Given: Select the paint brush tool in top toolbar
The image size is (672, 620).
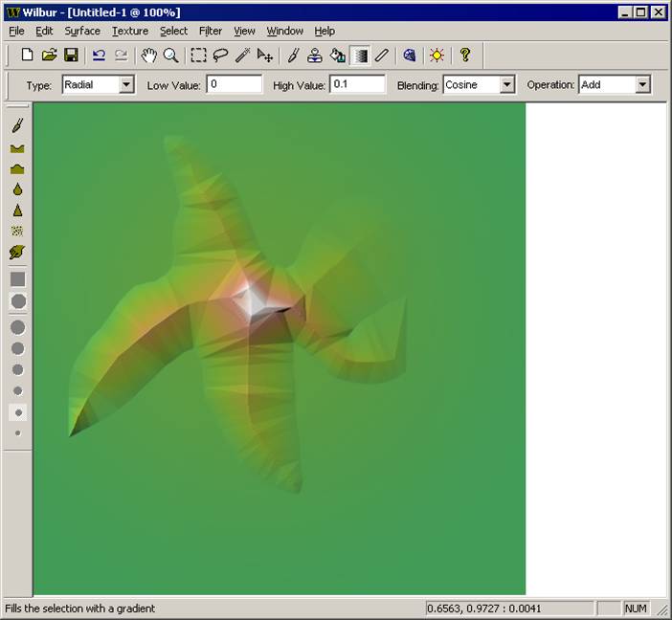Looking at the screenshot, I should click(x=293, y=55).
